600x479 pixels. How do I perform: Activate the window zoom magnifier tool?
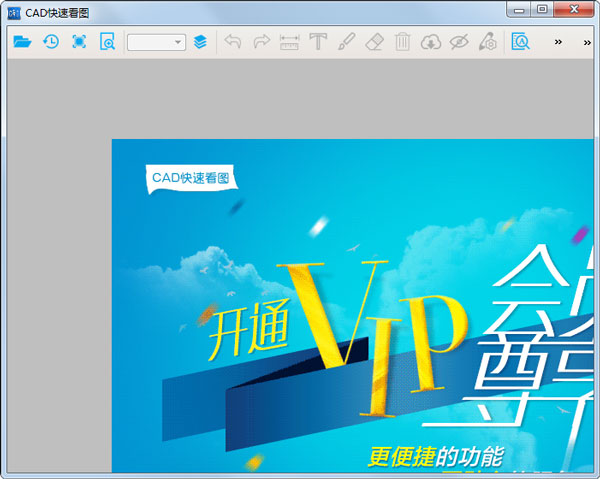[107, 42]
